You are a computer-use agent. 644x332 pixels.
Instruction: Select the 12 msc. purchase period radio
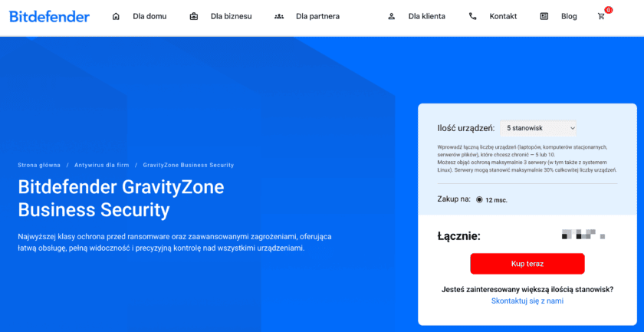479,200
